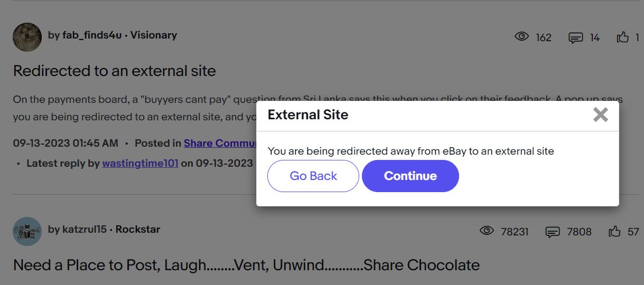
Task: Open the fab_finds4u username link
Action: click(x=92, y=35)
